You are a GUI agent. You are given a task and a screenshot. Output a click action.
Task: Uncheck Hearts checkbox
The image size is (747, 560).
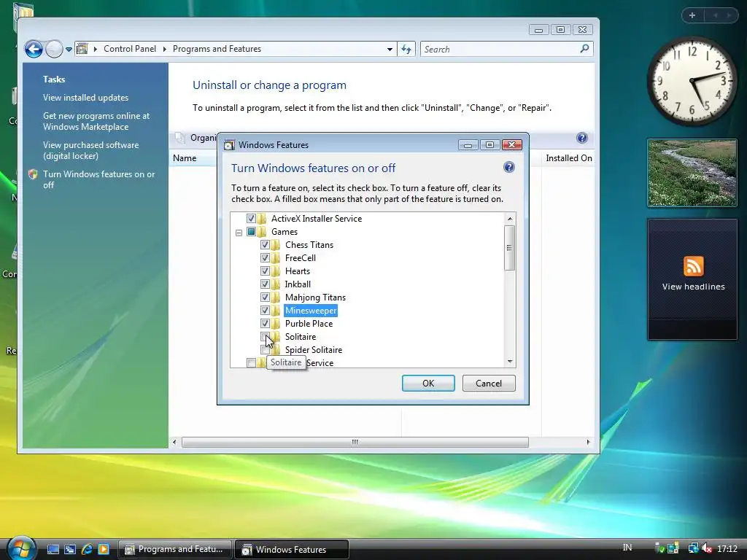tap(265, 271)
